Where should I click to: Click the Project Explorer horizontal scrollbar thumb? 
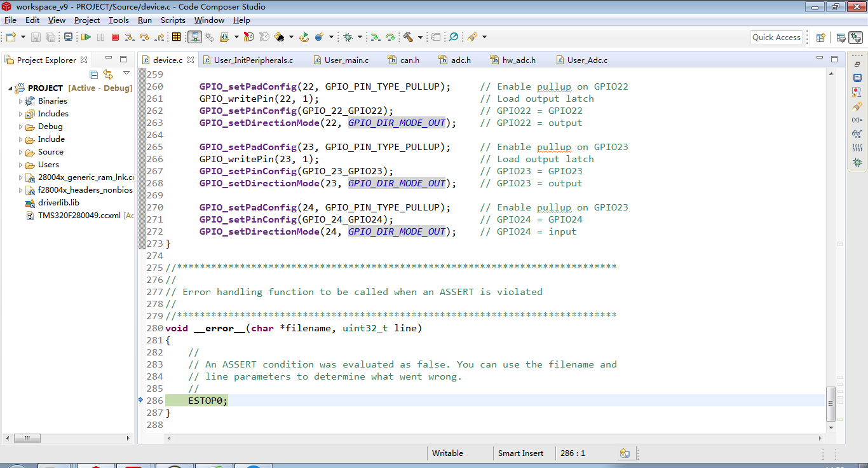[27, 439]
